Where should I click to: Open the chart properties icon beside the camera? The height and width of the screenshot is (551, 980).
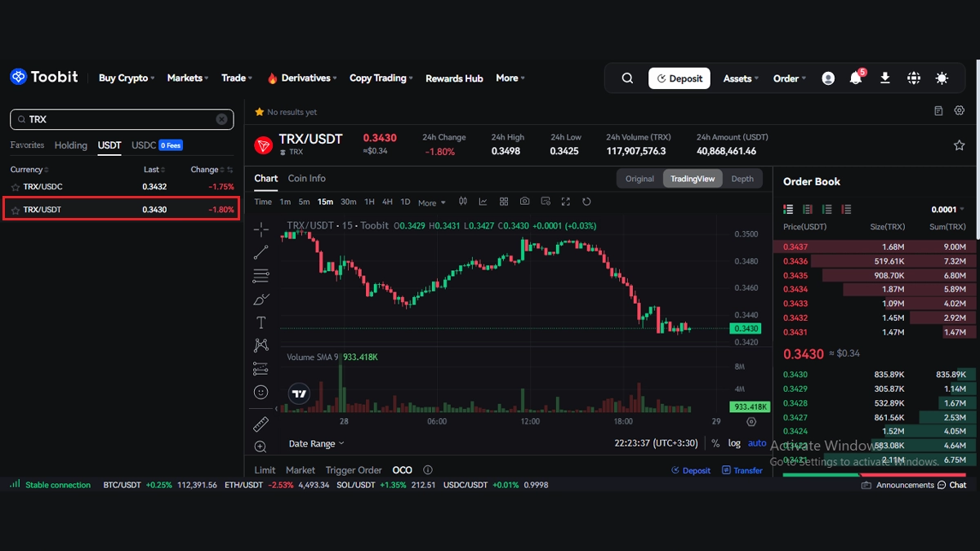pyautogui.click(x=545, y=202)
